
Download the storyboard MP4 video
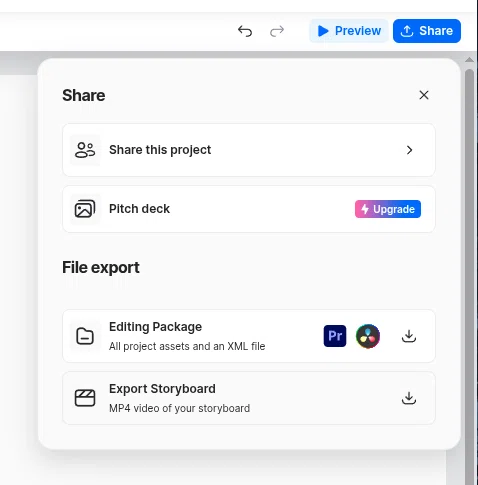tap(409, 398)
